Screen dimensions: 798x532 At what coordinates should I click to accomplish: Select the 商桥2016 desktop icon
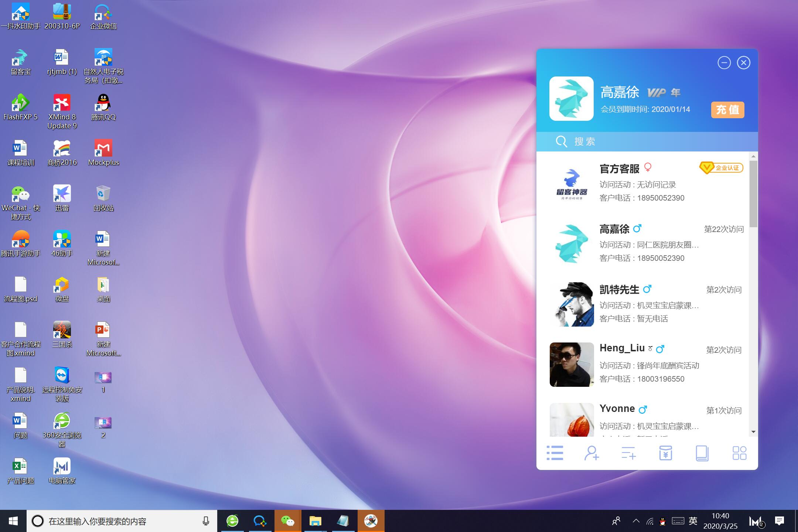click(x=62, y=153)
